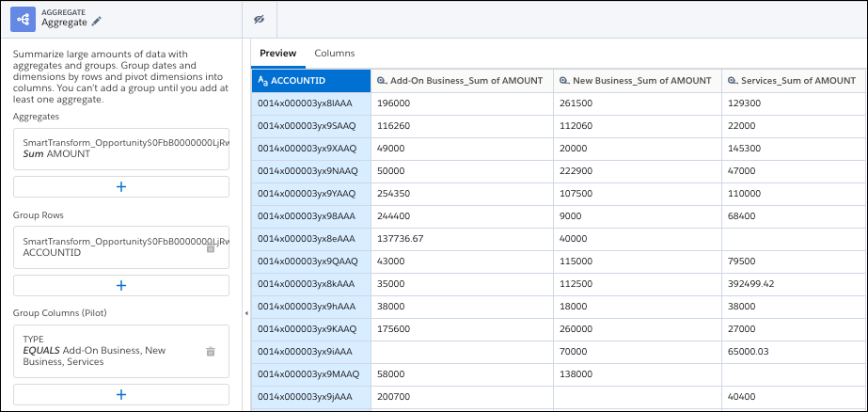
Task: Click the New Business measure type icon
Action: click(563, 81)
